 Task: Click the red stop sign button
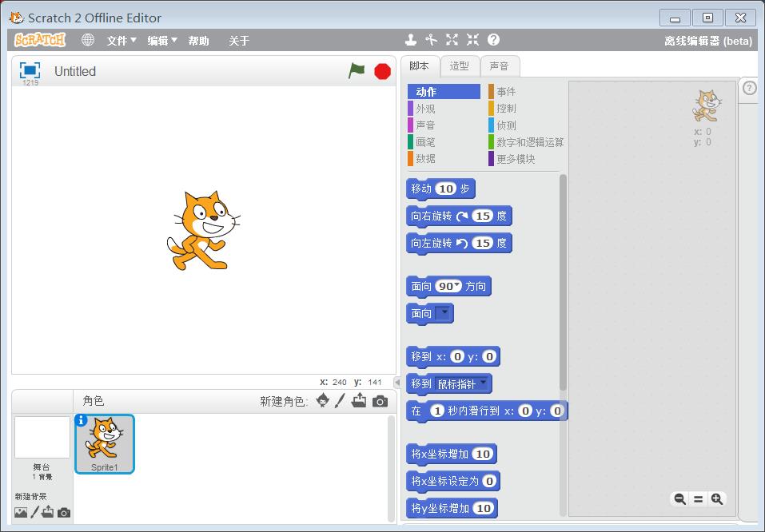[x=382, y=71]
